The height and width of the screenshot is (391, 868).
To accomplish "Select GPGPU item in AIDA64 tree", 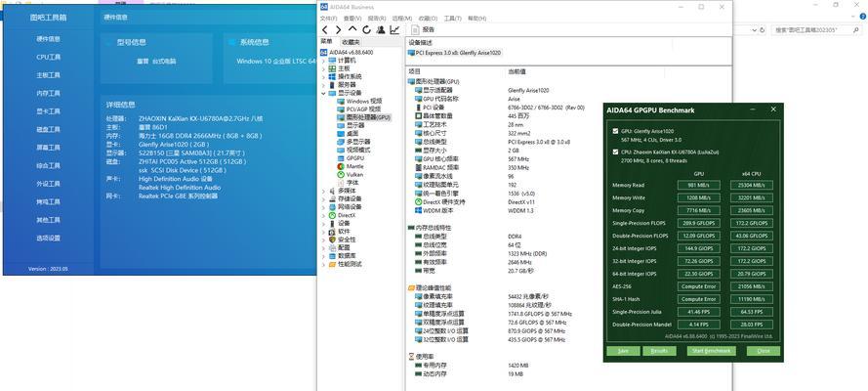I will click(x=354, y=158).
